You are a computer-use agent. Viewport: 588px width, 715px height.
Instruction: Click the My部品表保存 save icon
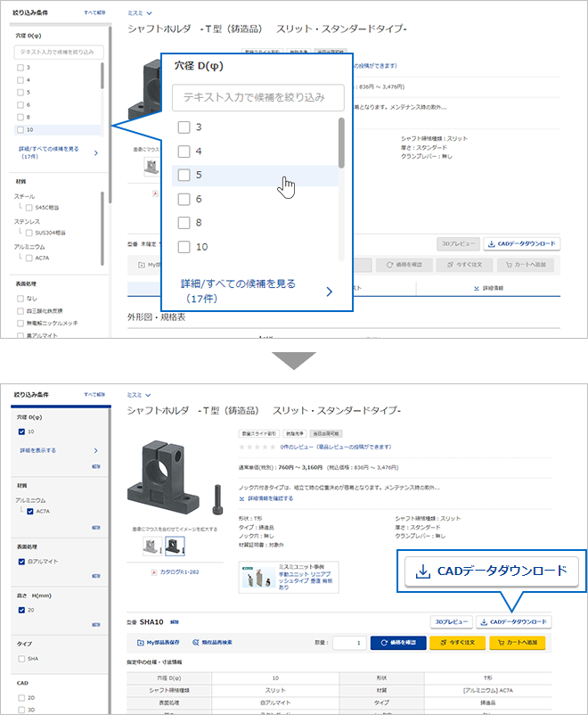140,642
